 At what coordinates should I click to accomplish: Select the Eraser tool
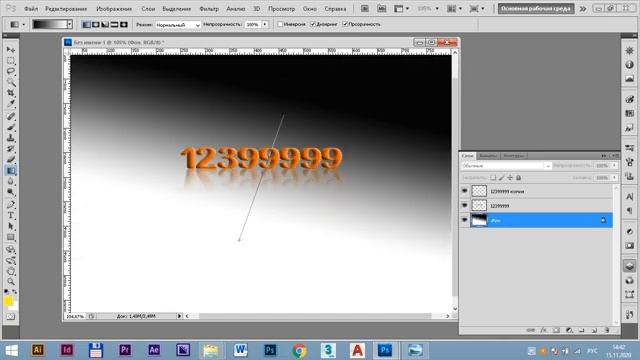(11, 160)
